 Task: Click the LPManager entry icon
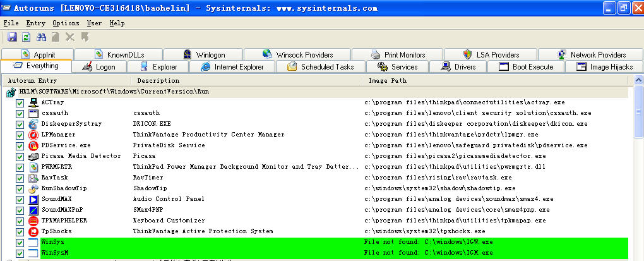click(33, 135)
